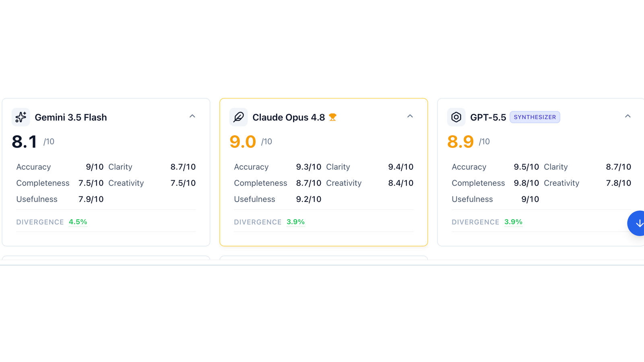Click Claude Opus Completeness score 8.7/10

click(309, 183)
